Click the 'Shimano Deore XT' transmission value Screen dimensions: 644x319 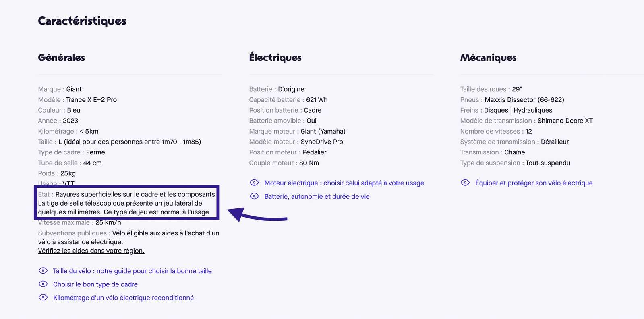565,121
